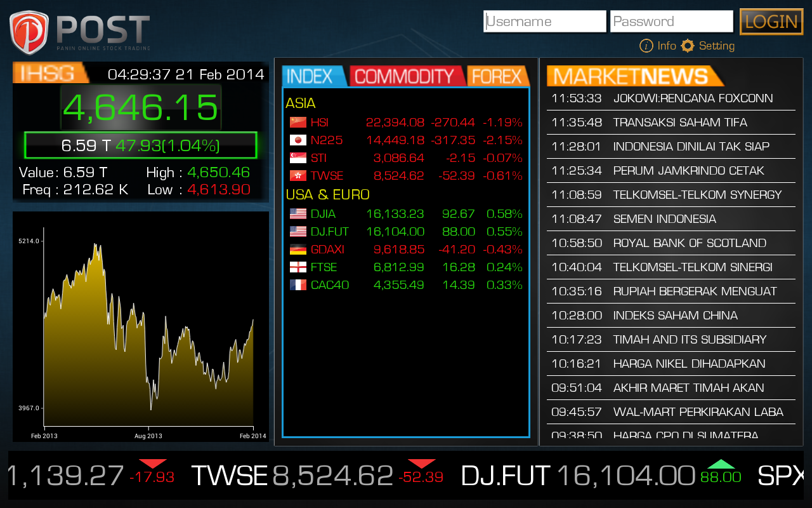Screen dimensions: 812x508
Task: Click the flag icon beside TWSE
Action: [298, 176]
